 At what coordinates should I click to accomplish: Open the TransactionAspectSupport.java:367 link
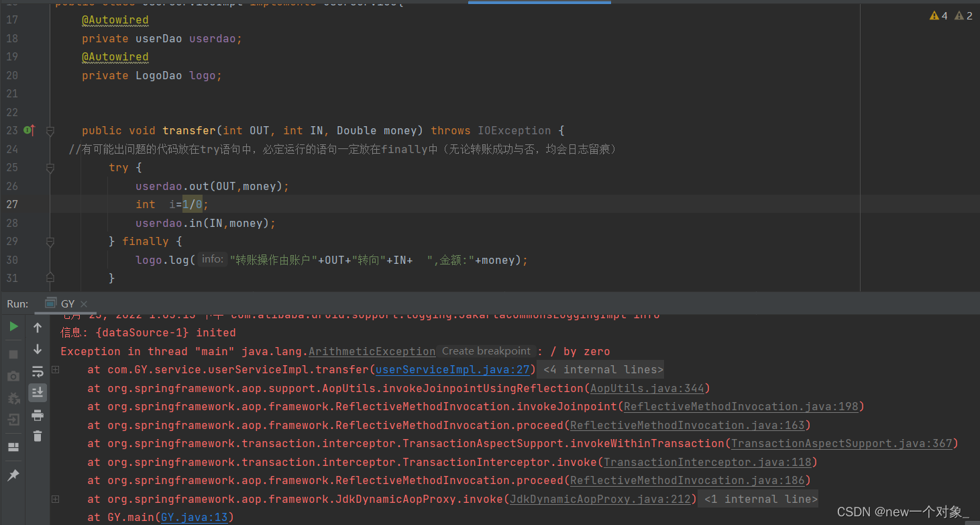841,444
